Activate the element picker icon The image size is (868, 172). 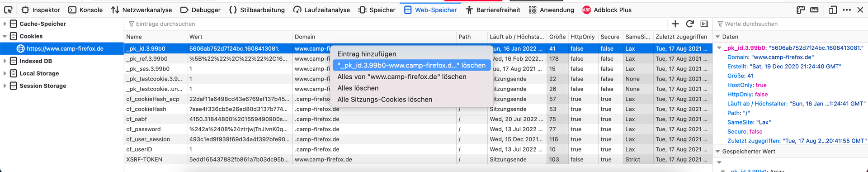point(8,10)
